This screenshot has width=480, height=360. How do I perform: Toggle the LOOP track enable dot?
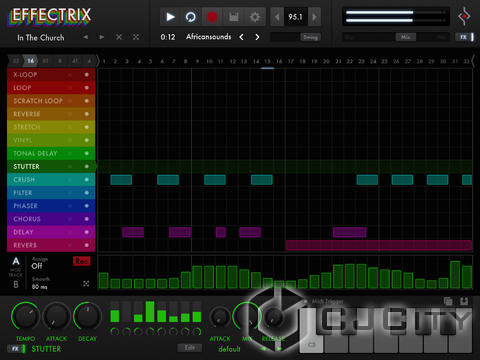tap(87, 88)
